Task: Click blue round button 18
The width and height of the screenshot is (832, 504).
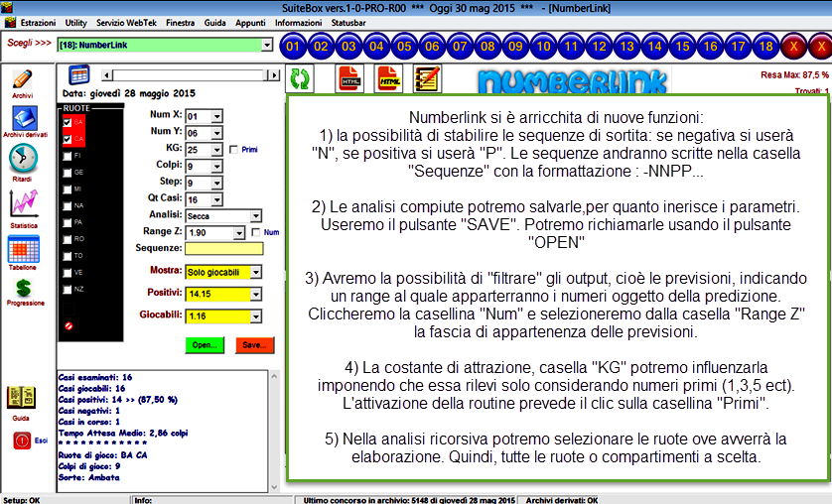Action: 766,46
